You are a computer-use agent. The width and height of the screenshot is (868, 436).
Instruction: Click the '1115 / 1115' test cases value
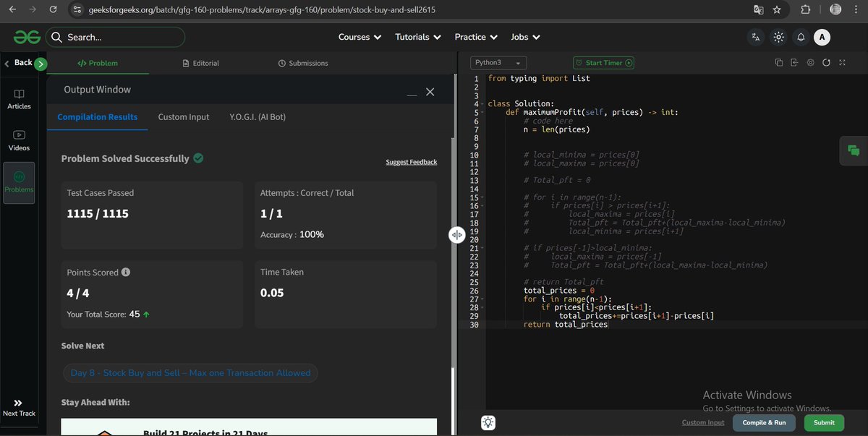98,214
